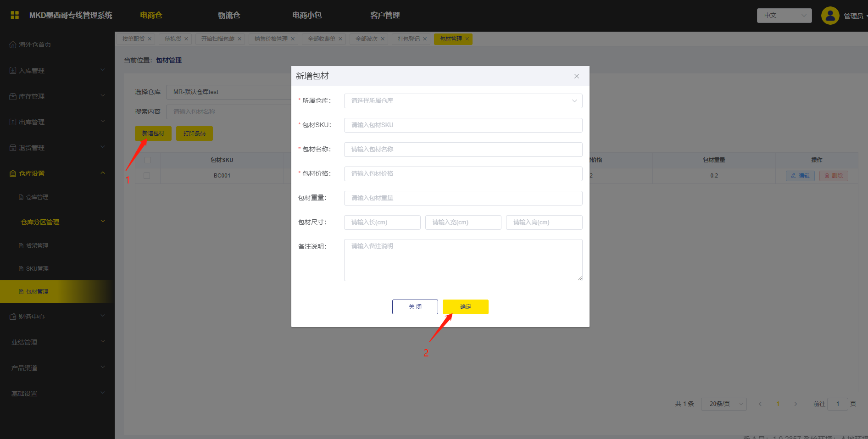The width and height of the screenshot is (868, 439).
Task: Open the 中文 language selector
Action: 784,16
